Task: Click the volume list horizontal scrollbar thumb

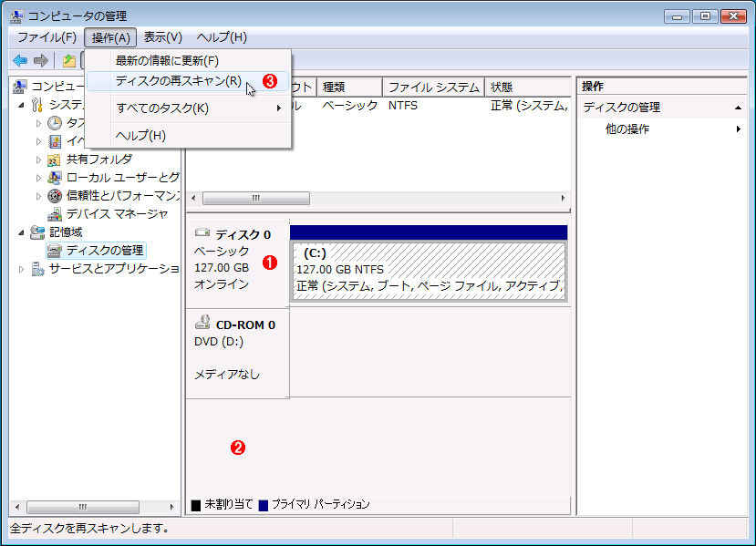Action: 256,198
